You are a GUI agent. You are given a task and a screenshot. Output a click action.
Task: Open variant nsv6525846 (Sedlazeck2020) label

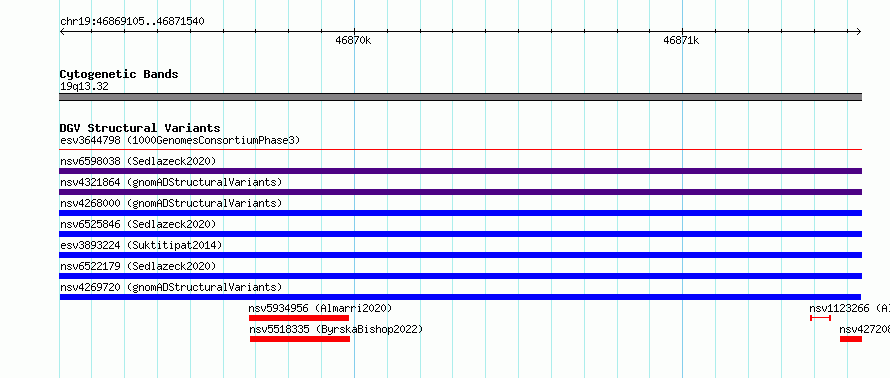click(x=138, y=224)
